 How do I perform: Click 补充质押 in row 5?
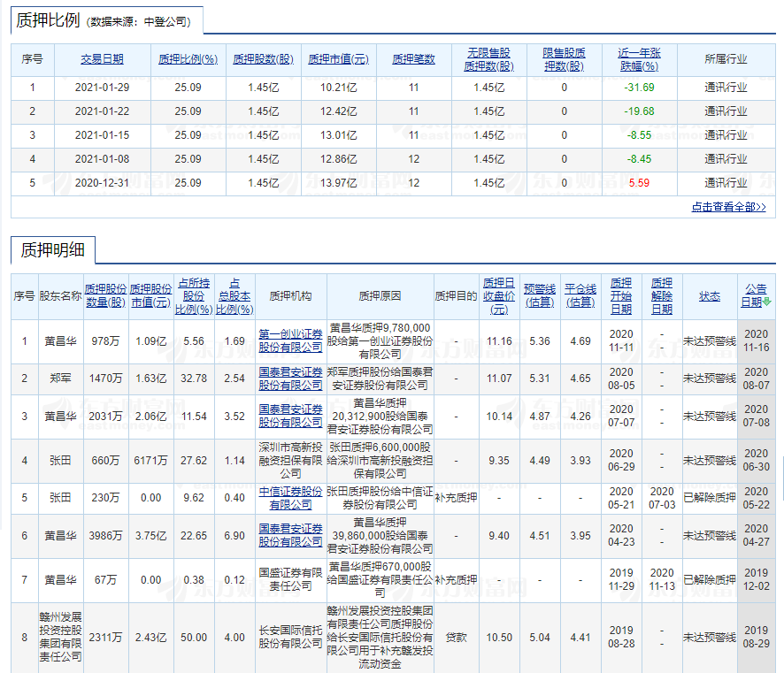click(456, 498)
